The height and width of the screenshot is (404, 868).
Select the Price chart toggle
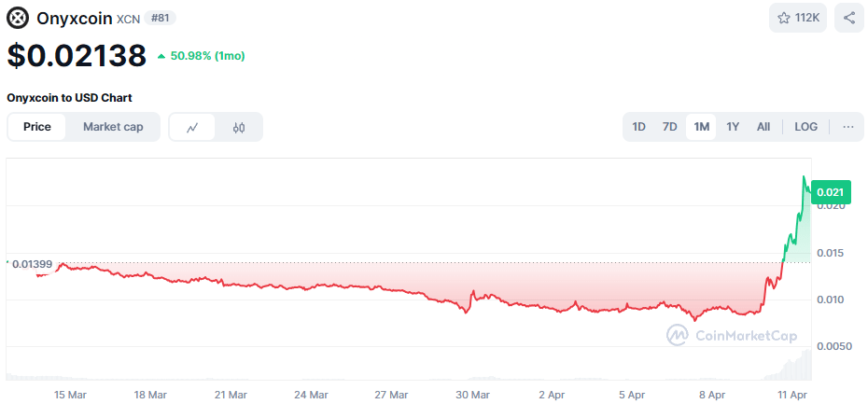click(37, 127)
